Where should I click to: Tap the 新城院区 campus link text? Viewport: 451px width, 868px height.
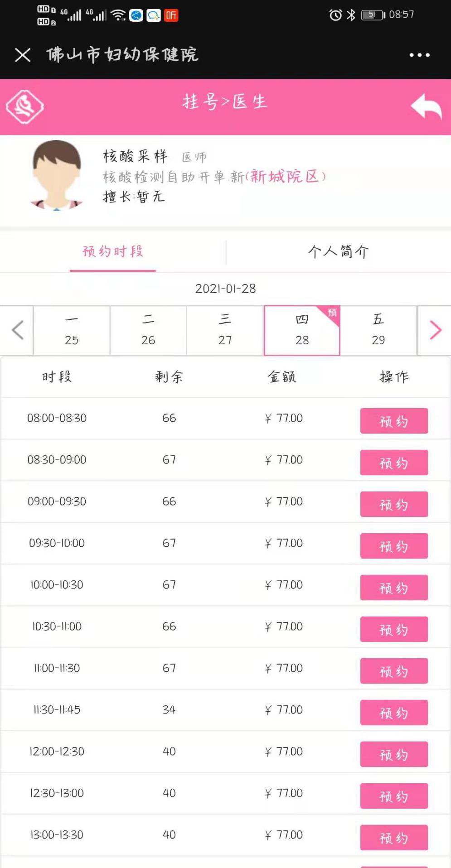point(285,176)
